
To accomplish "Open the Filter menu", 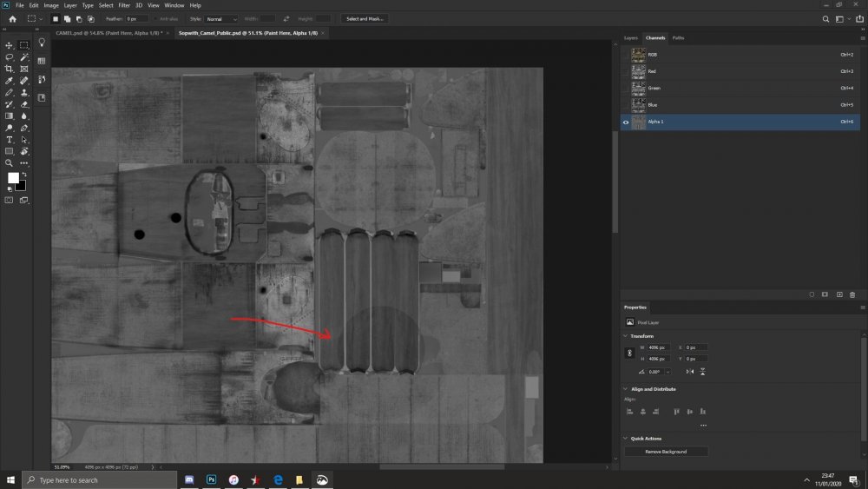I will 124,5.
